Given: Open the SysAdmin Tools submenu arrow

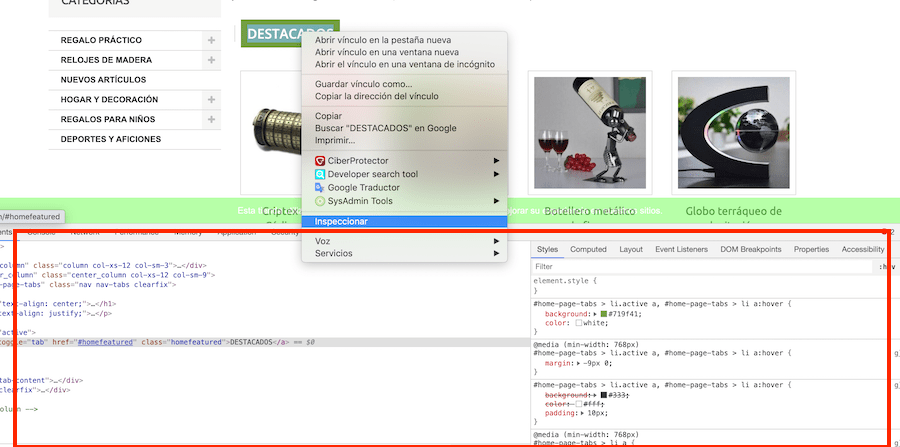Looking at the screenshot, I should (x=496, y=201).
